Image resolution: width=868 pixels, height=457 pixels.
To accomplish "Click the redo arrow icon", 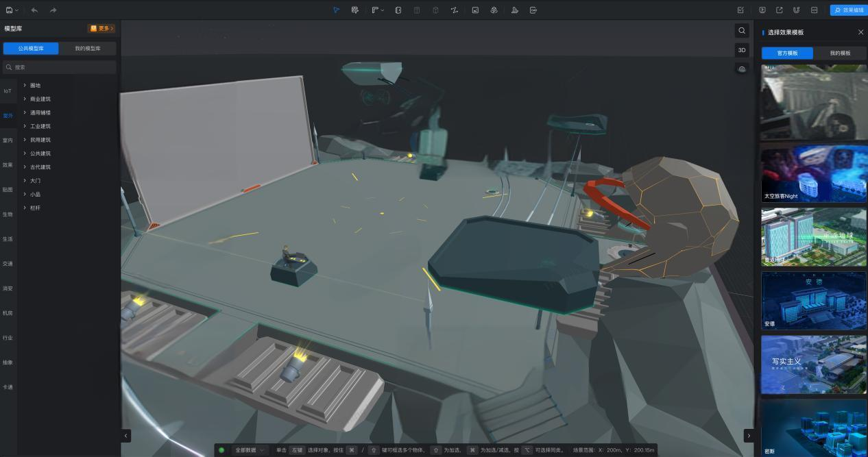I will [53, 10].
